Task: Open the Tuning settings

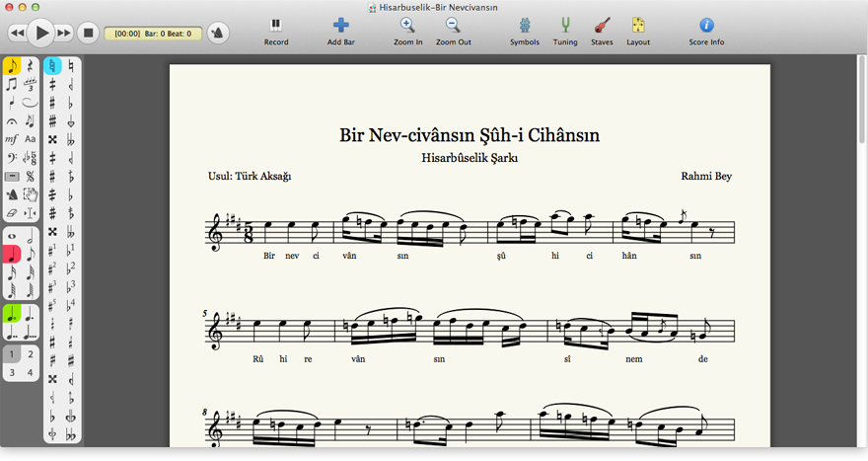Action: (x=565, y=32)
